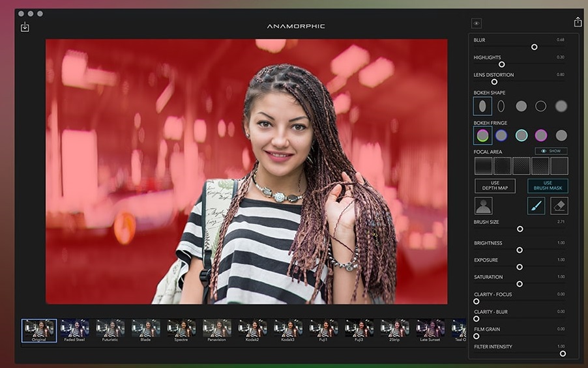Screen dimensions: 588x368
Task: Click the Brush Size slider handle
Action: coord(520,229)
